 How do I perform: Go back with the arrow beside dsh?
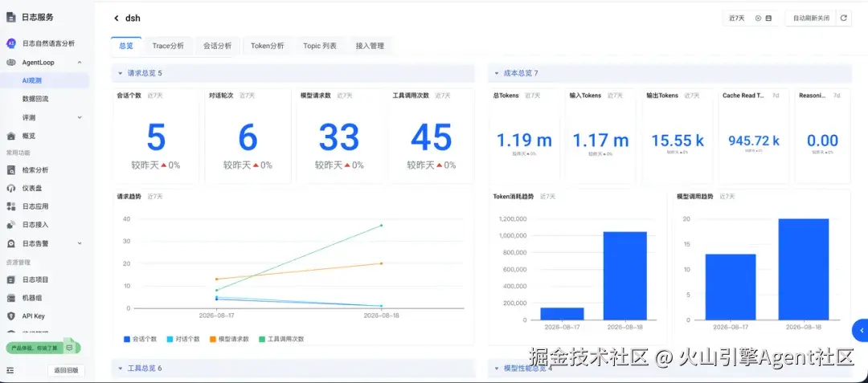117,18
